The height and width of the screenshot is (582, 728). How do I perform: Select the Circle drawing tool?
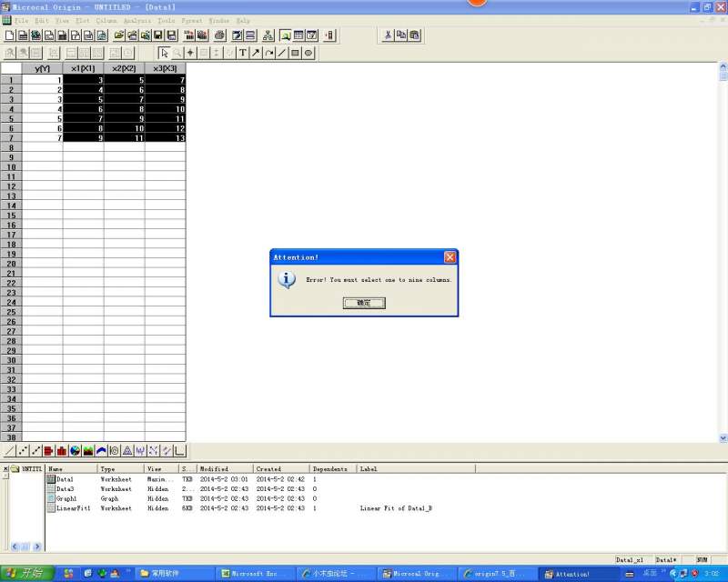pos(308,53)
